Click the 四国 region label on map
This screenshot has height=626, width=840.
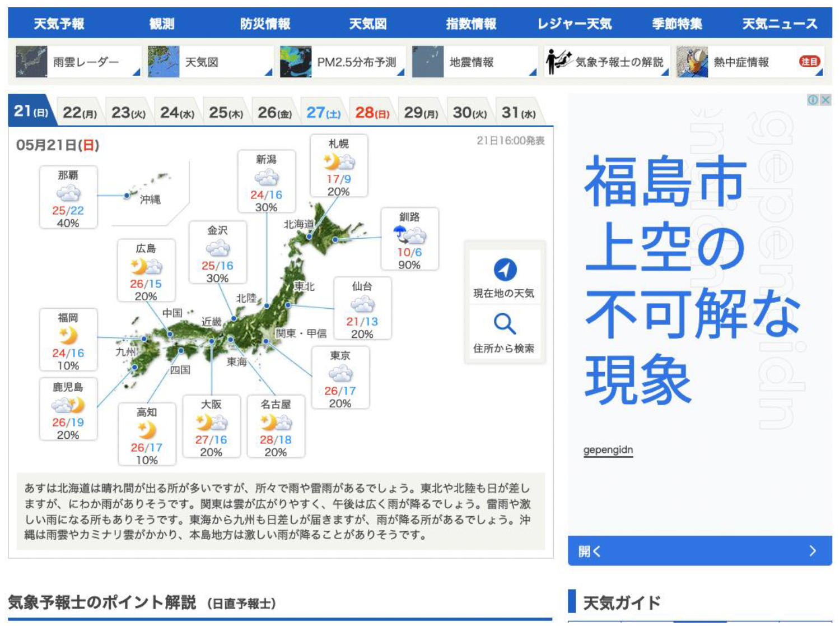click(x=180, y=370)
